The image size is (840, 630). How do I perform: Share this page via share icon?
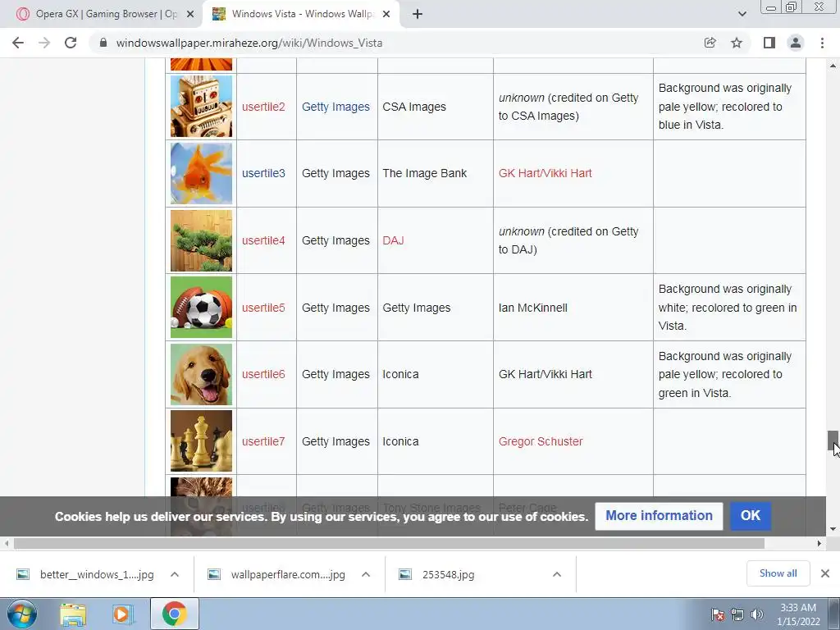click(710, 43)
